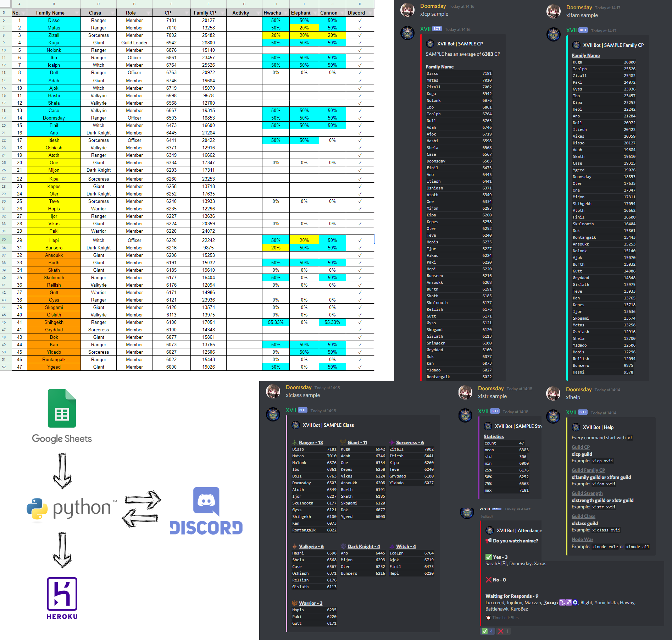Viewport: 672px width, 640px height.
Task: Open the filter dropdown on the Role column
Action: (x=149, y=13)
